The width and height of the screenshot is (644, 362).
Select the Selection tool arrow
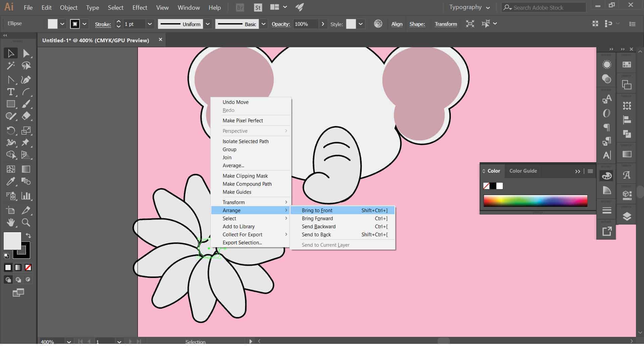coord(11,53)
